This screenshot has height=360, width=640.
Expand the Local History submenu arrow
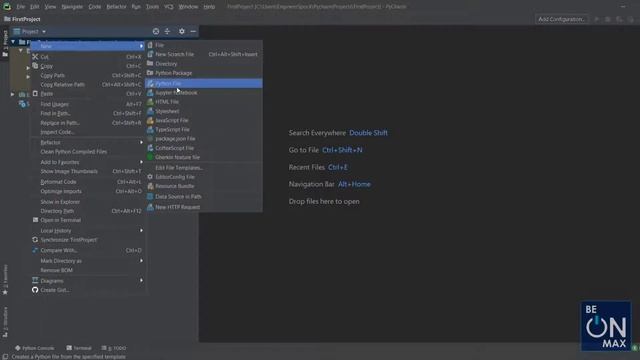[x=141, y=231]
